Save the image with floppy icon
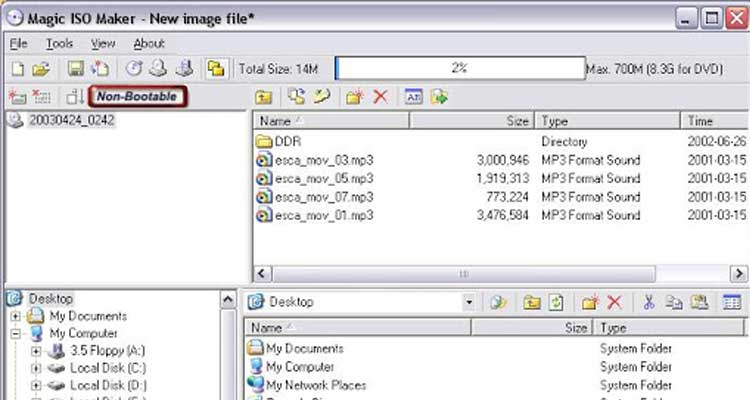The image size is (750, 400). [x=76, y=69]
